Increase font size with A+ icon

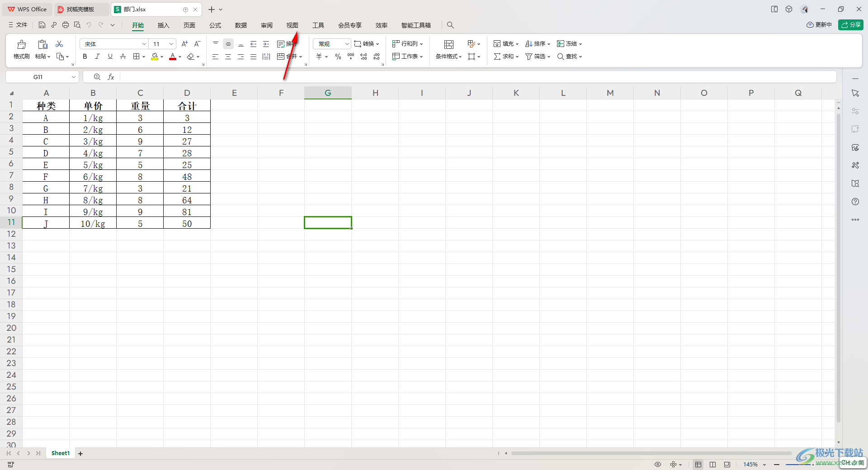click(184, 44)
